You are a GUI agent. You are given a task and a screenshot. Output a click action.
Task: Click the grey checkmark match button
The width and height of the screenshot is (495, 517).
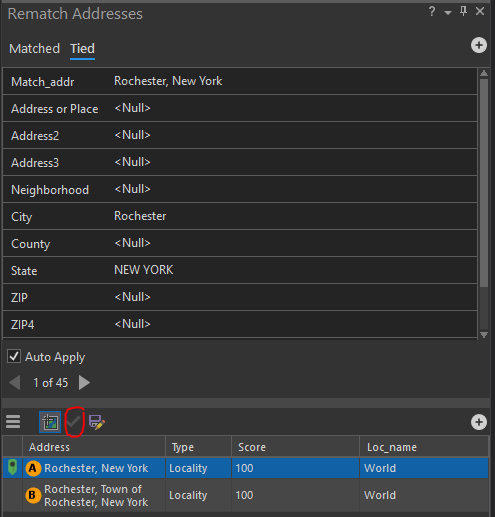click(x=74, y=422)
